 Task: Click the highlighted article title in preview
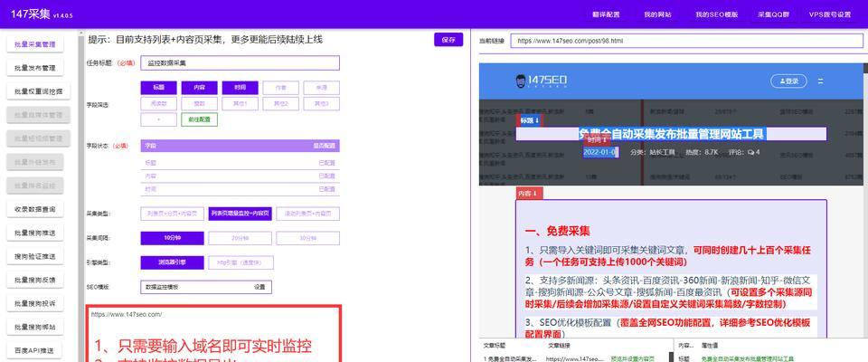click(671, 134)
